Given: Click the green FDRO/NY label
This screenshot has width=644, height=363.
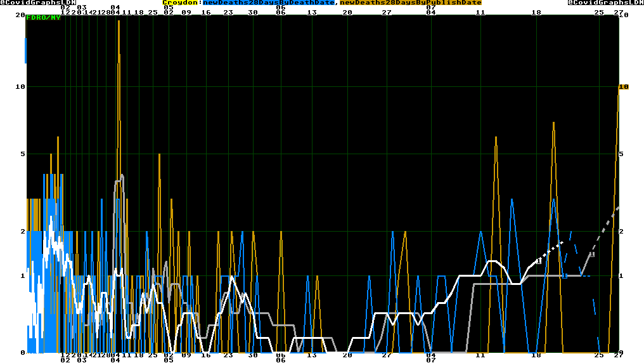Looking at the screenshot, I should point(43,18).
